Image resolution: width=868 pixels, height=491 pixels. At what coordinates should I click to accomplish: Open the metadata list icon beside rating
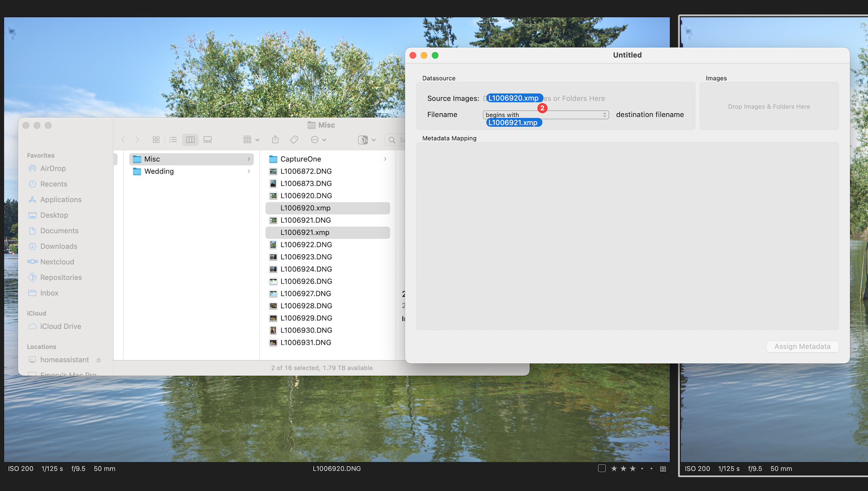[663, 469]
